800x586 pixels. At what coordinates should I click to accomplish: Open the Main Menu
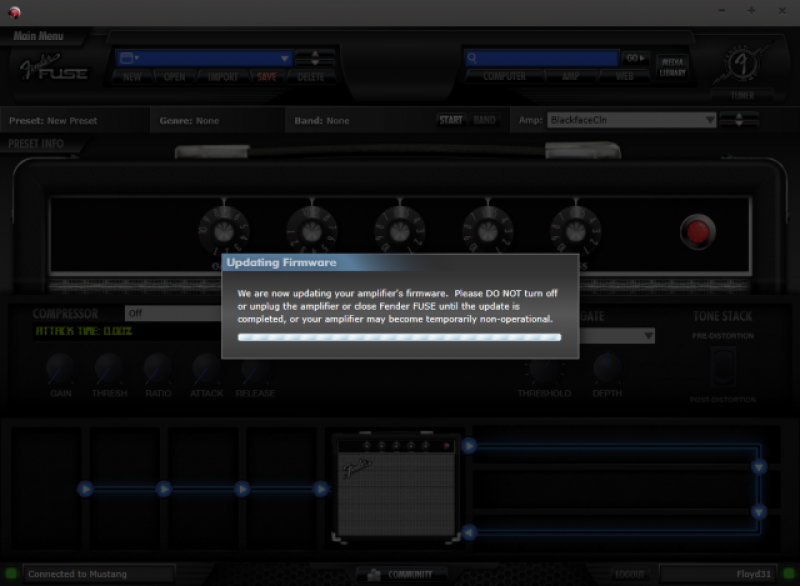(38, 37)
